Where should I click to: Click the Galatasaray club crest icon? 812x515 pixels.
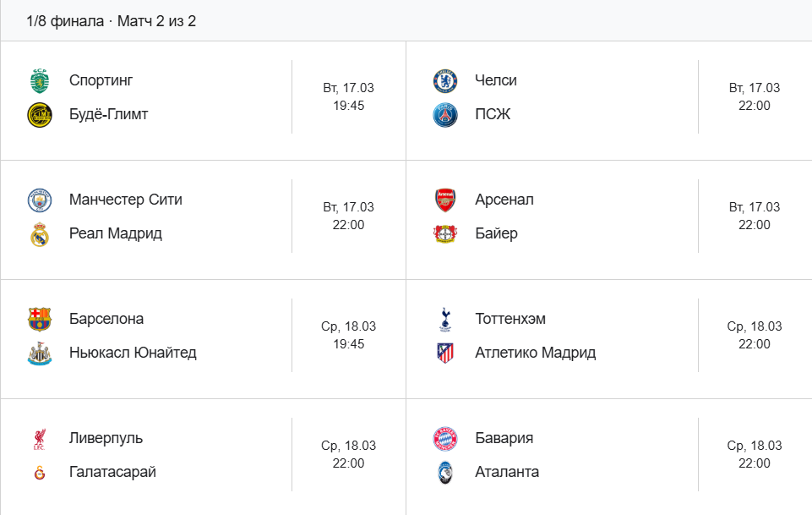40,473
